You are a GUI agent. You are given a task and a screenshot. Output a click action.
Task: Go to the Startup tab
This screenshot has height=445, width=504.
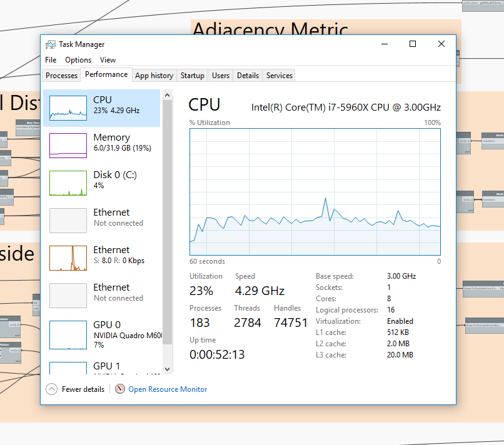(x=192, y=76)
